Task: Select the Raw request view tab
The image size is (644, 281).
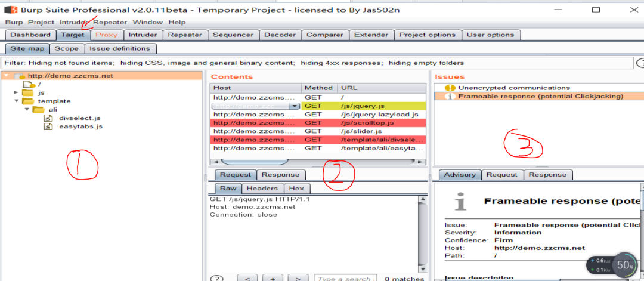Action: pos(228,188)
